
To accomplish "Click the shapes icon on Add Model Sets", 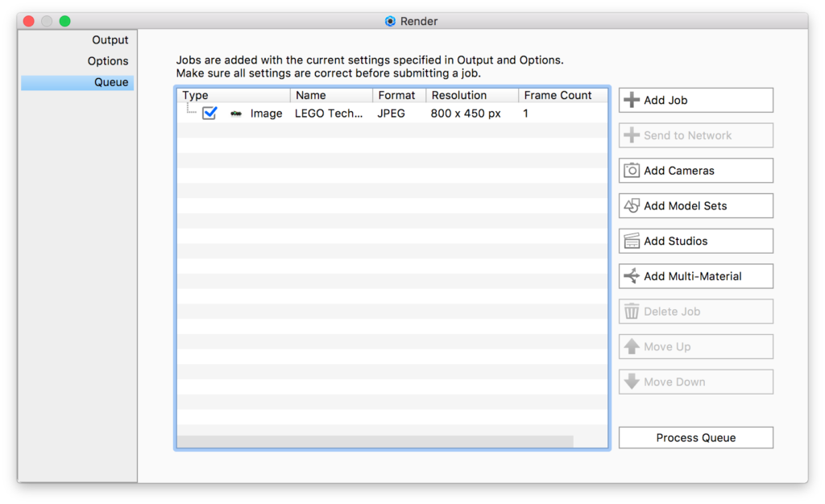I will 632,206.
